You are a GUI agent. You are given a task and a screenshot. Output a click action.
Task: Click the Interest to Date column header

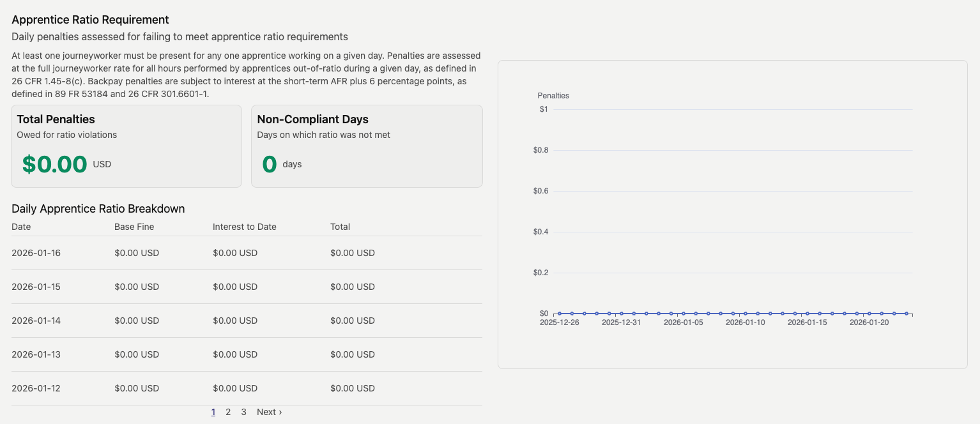[244, 227]
